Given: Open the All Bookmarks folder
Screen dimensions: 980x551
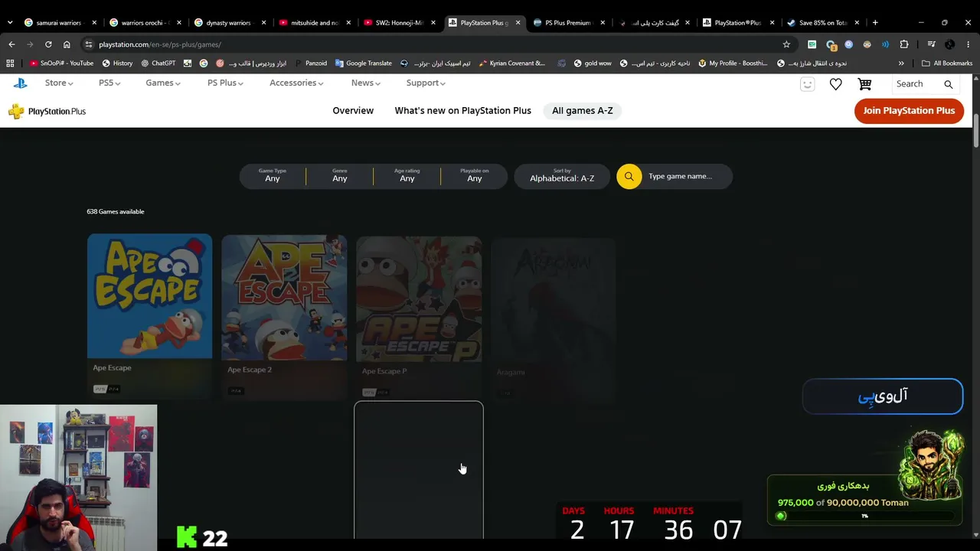Looking at the screenshot, I should (x=947, y=64).
